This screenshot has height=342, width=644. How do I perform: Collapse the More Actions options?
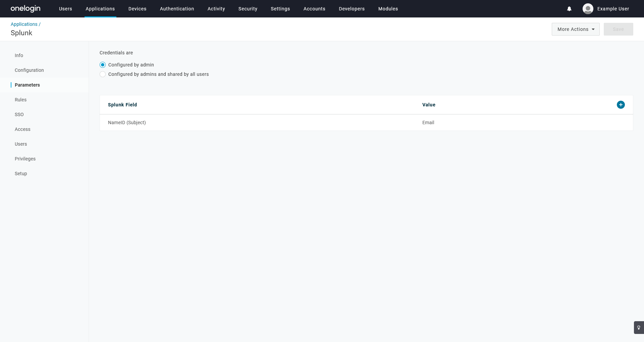click(575, 29)
